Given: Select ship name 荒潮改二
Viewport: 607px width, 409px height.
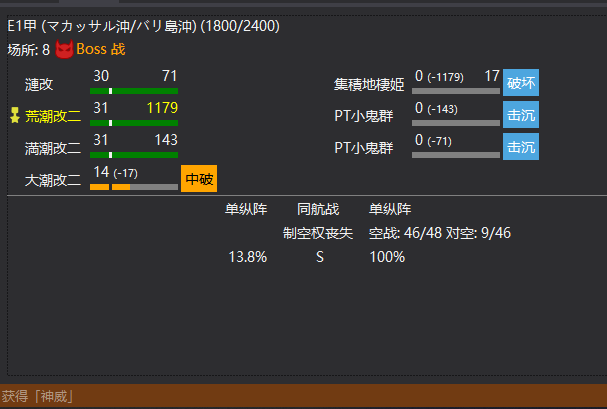Looking at the screenshot, I should point(53,116).
